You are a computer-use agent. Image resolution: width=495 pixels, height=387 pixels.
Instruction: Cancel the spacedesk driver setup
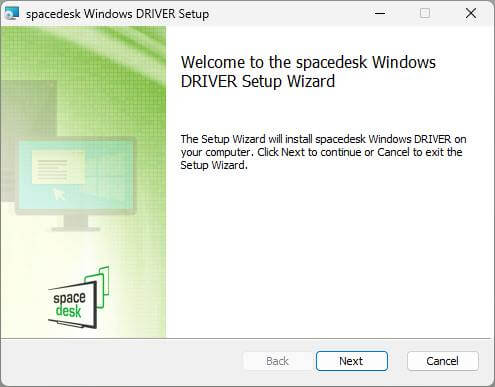pyautogui.click(x=443, y=361)
